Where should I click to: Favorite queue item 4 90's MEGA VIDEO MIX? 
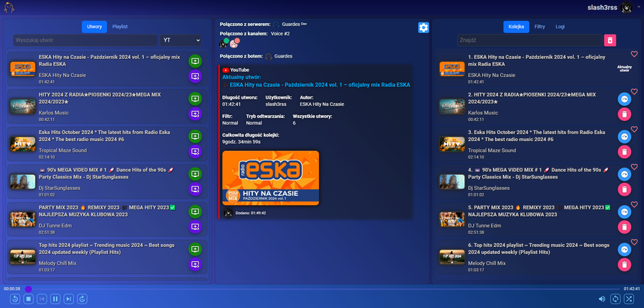634,167
